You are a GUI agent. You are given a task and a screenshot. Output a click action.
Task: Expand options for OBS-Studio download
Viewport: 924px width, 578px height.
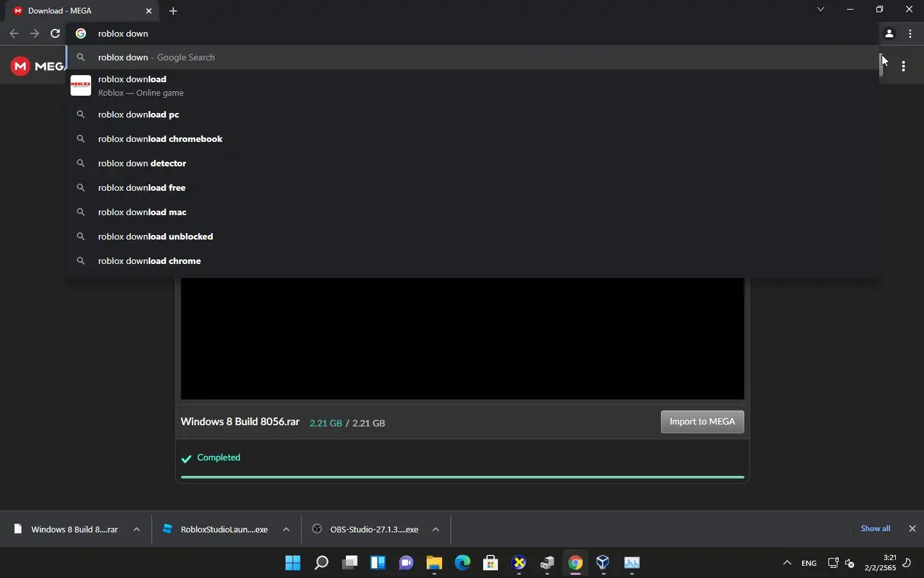(436, 530)
